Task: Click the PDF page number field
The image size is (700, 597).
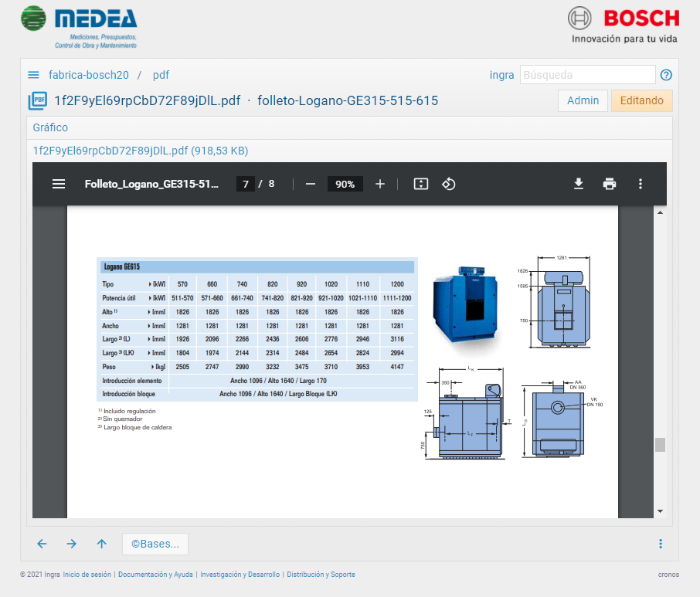Action: click(x=246, y=184)
